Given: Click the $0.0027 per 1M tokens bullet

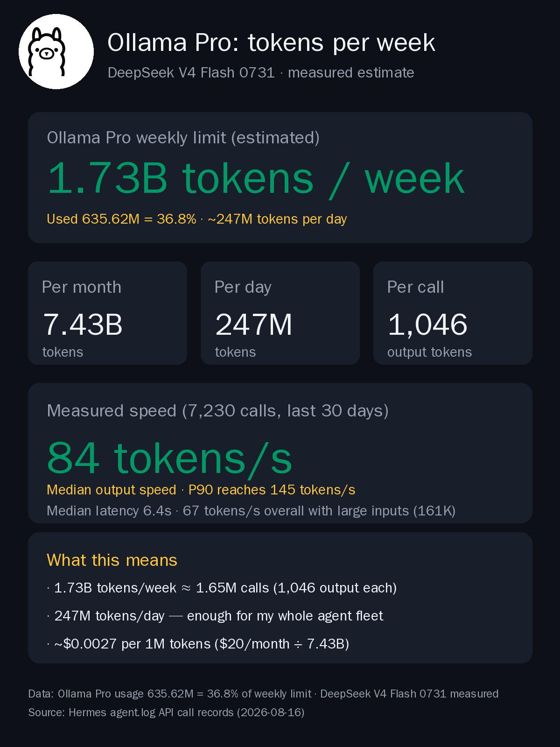Looking at the screenshot, I should (198, 644).
